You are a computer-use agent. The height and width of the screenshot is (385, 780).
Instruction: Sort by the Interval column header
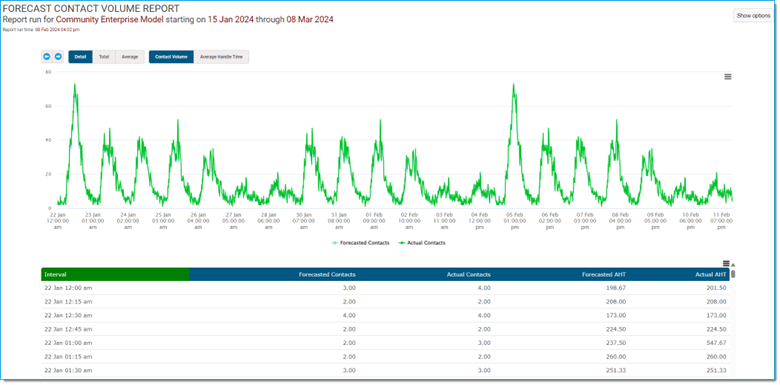115,274
